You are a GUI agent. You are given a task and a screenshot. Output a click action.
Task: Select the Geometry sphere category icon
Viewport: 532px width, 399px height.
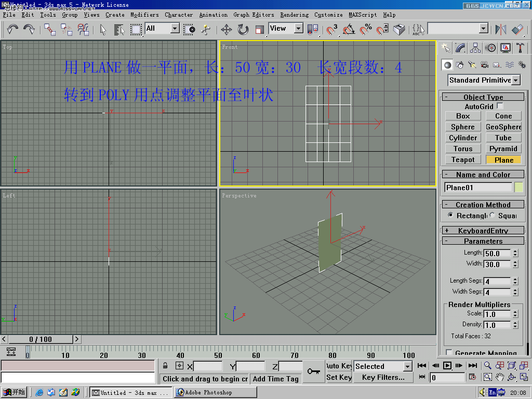[447, 65]
